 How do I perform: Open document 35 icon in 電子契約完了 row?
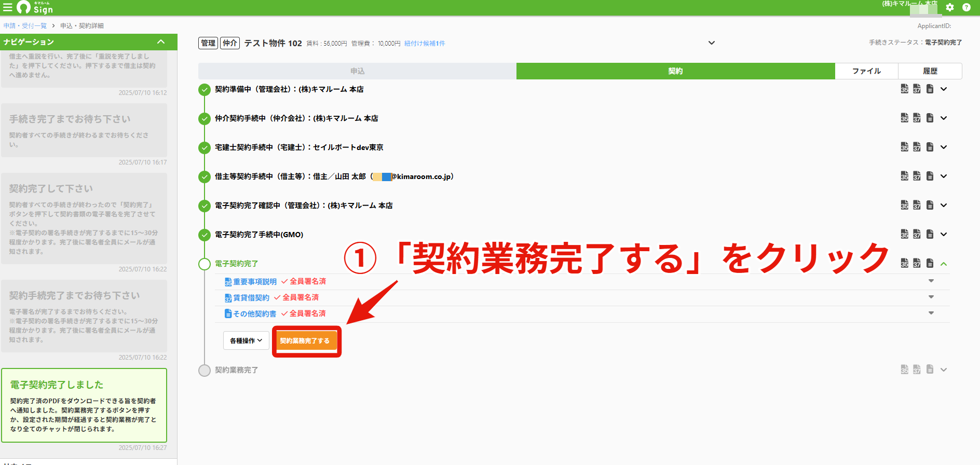pos(905,263)
